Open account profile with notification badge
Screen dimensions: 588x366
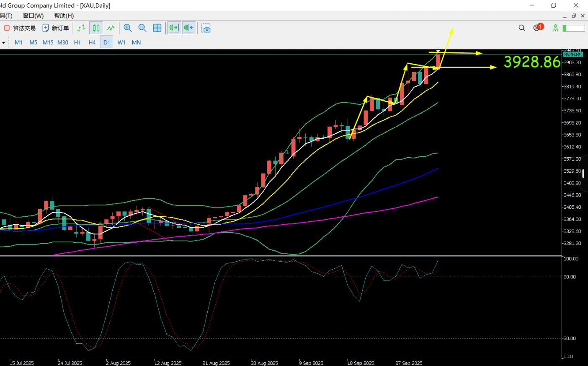click(537, 28)
